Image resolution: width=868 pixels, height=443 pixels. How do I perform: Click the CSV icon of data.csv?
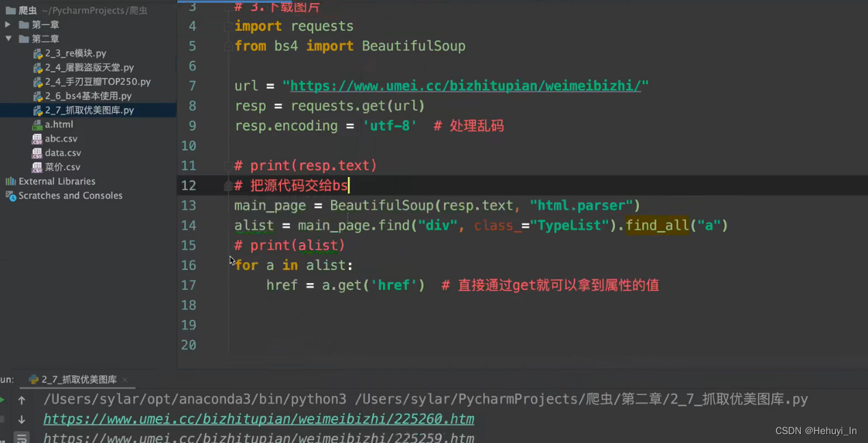38,153
